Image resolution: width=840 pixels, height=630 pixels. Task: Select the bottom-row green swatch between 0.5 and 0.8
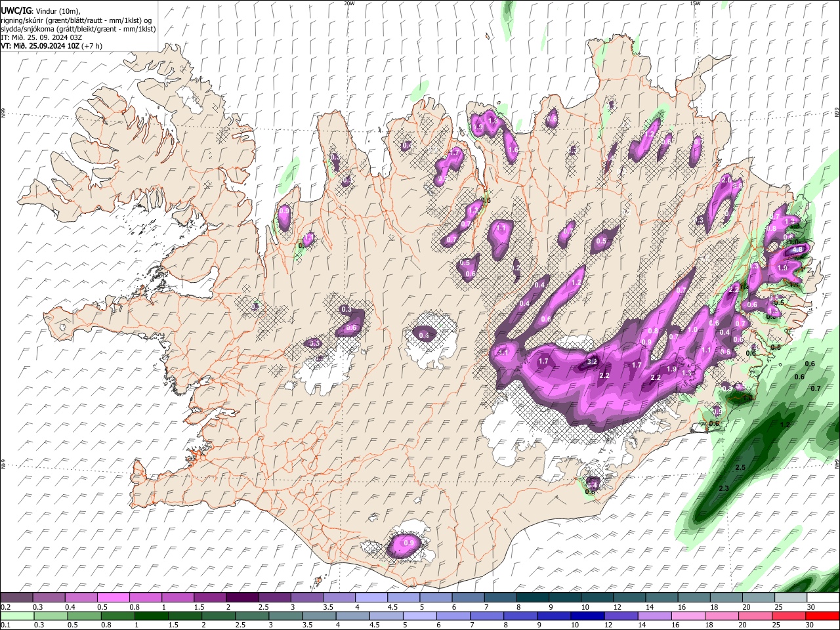coord(83,616)
